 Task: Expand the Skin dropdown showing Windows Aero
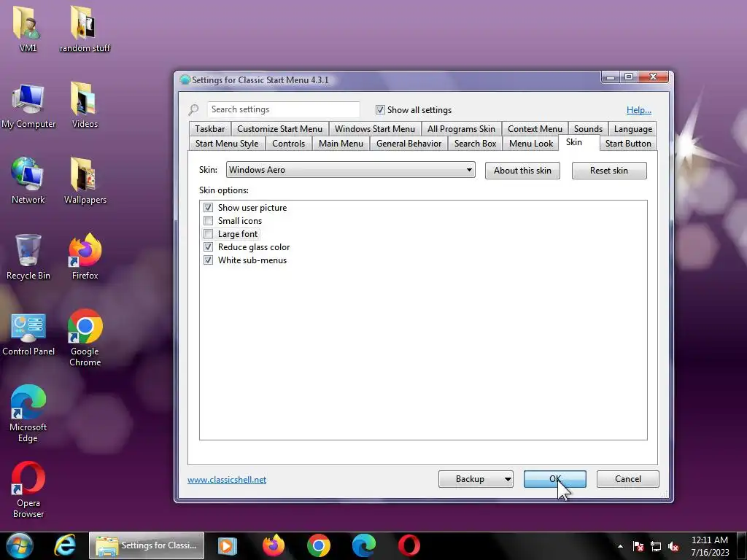pyautogui.click(x=351, y=170)
